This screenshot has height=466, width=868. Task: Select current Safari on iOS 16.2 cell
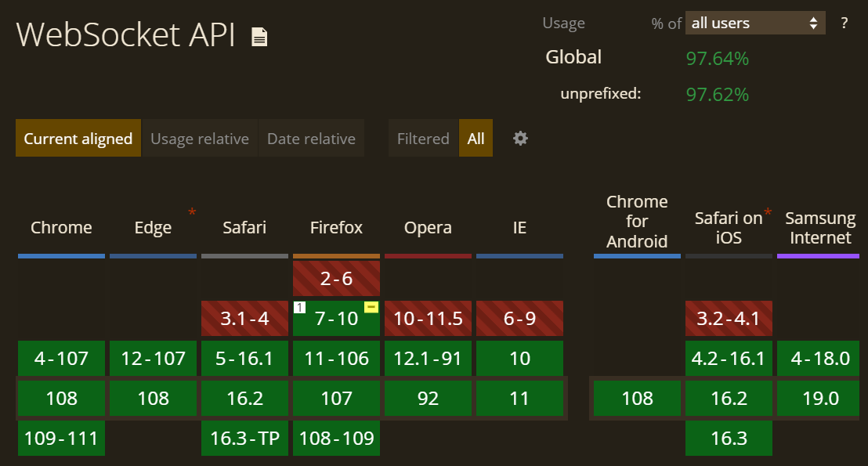pos(729,398)
